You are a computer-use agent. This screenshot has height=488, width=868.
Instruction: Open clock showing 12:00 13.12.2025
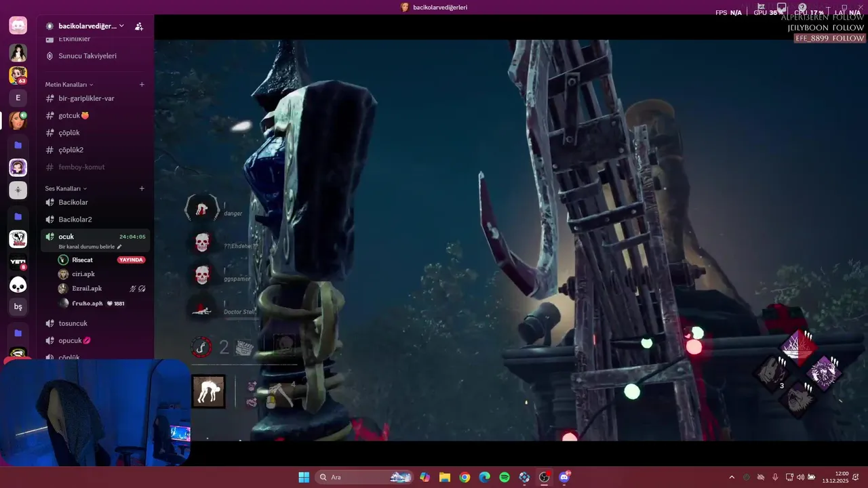coord(835,477)
